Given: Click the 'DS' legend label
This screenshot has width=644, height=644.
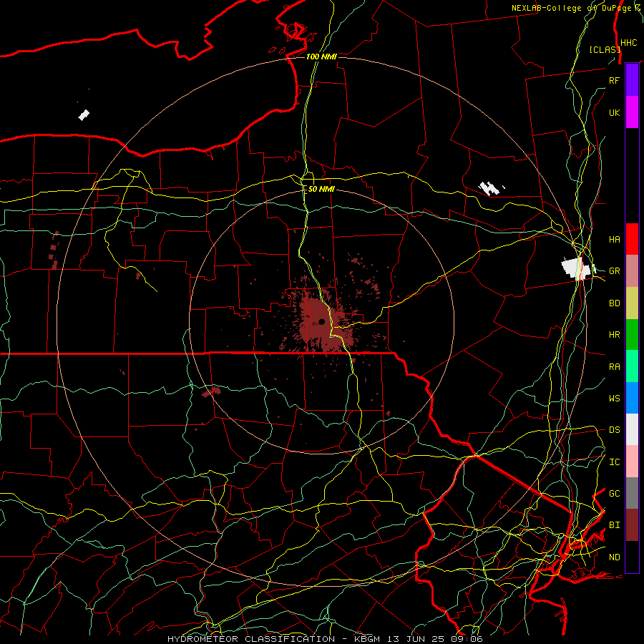Looking at the screenshot, I should click(614, 430).
